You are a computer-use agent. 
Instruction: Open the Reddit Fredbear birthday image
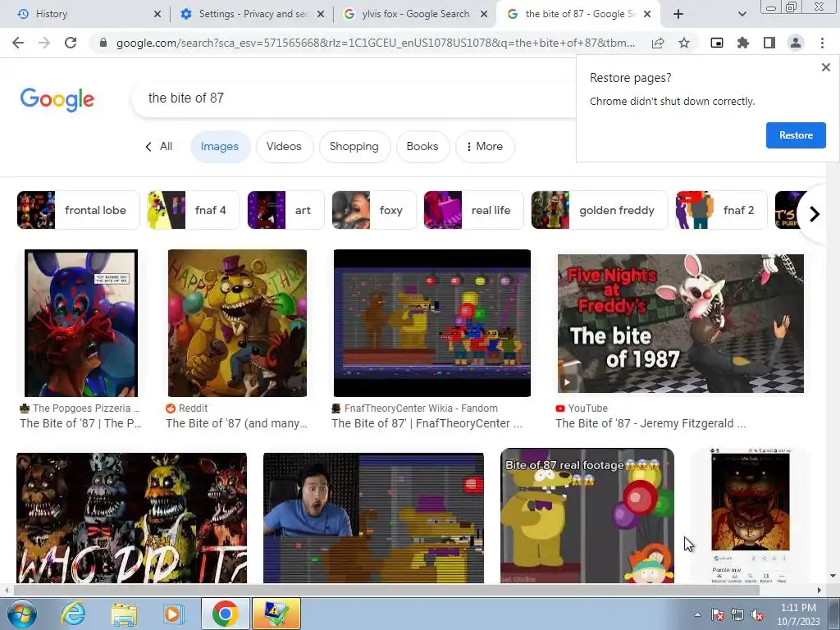[237, 323]
